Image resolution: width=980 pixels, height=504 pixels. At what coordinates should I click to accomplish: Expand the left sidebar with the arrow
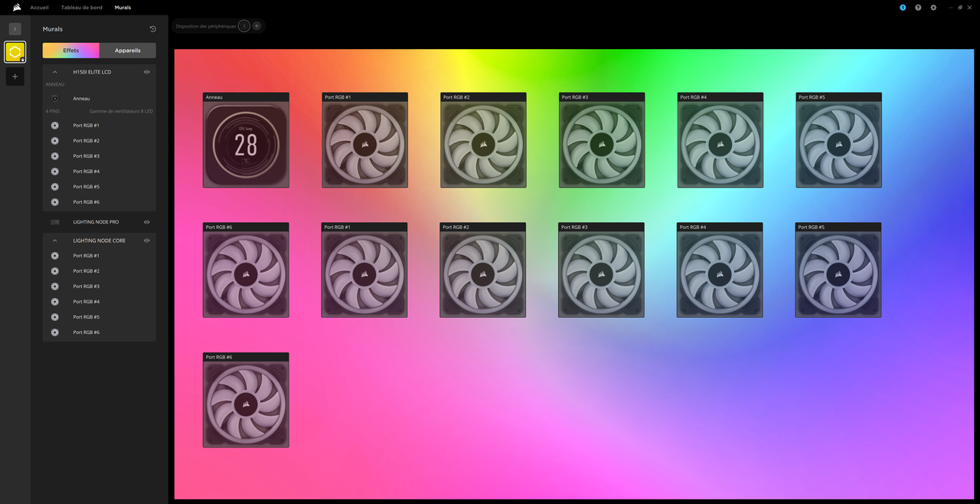click(x=15, y=28)
